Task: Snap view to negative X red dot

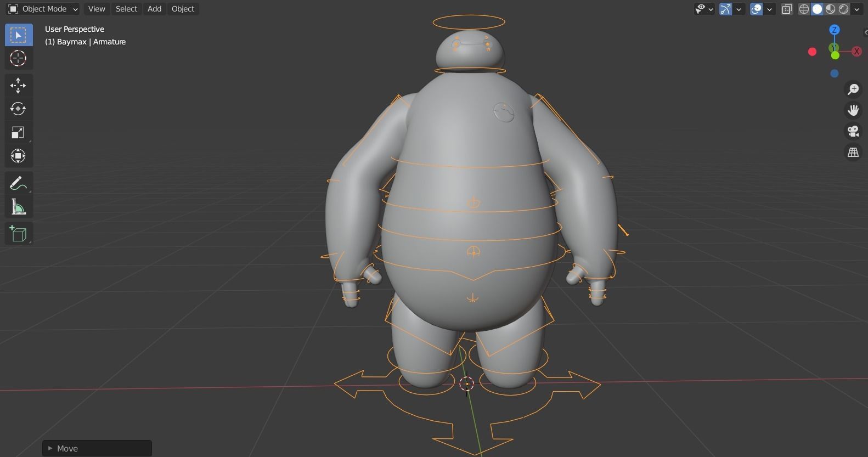Action: point(813,52)
